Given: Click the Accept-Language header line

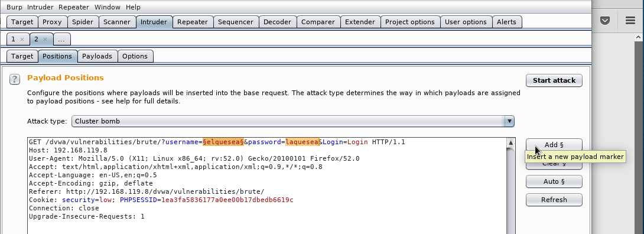Looking at the screenshot, I should coord(93,175).
